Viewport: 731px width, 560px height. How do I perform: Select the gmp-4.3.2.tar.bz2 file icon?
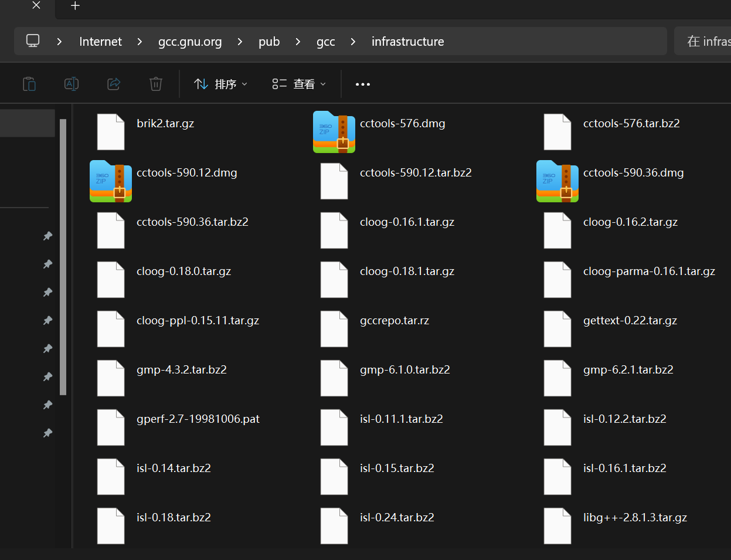(x=111, y=378)
